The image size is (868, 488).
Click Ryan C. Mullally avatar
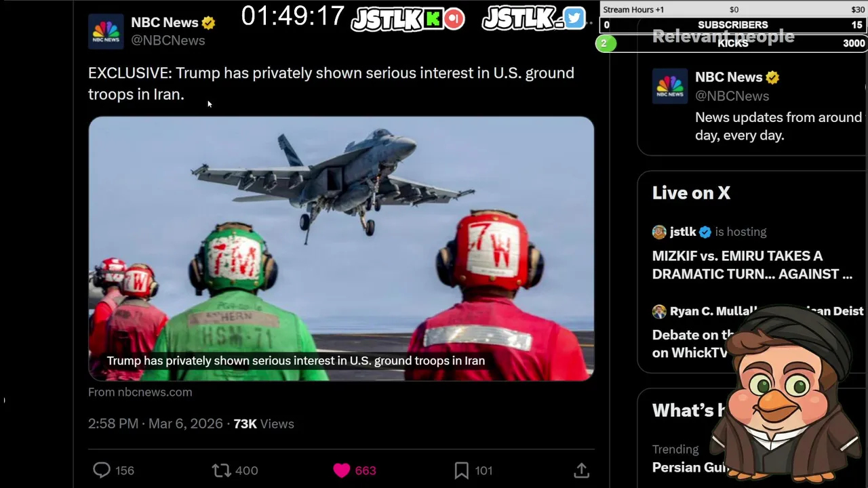(x=659, y=312)
